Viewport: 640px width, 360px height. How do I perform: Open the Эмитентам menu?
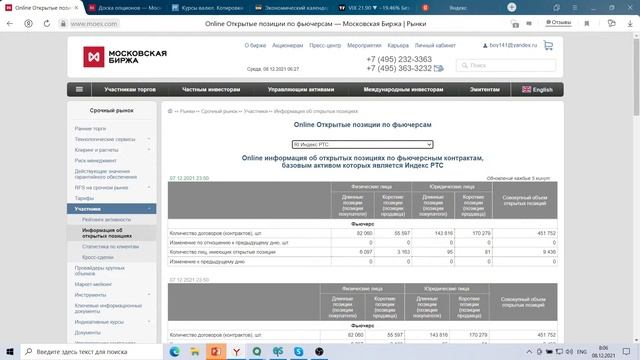[484, 89]
